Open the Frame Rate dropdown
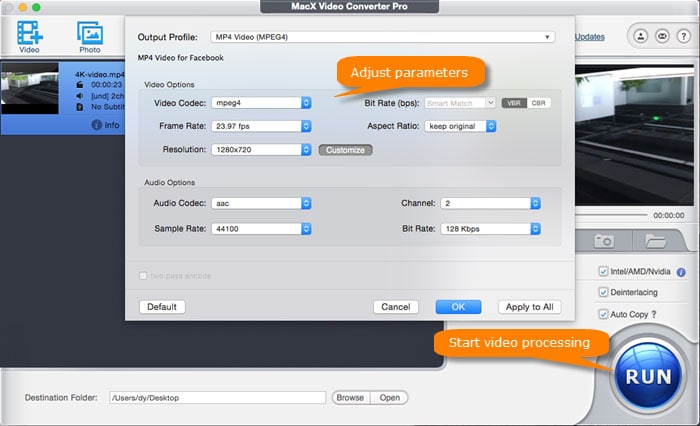This screenshot has height=426, width=700. pos(261,126)
